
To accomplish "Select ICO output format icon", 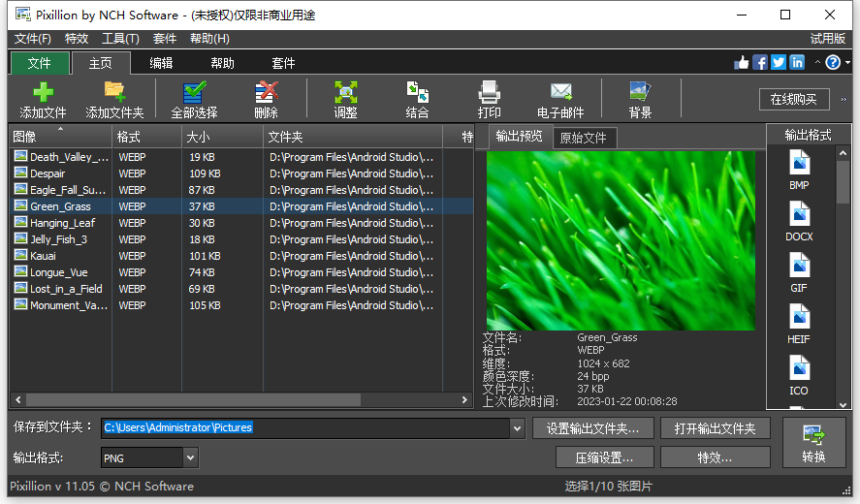I will click(799, 376).
